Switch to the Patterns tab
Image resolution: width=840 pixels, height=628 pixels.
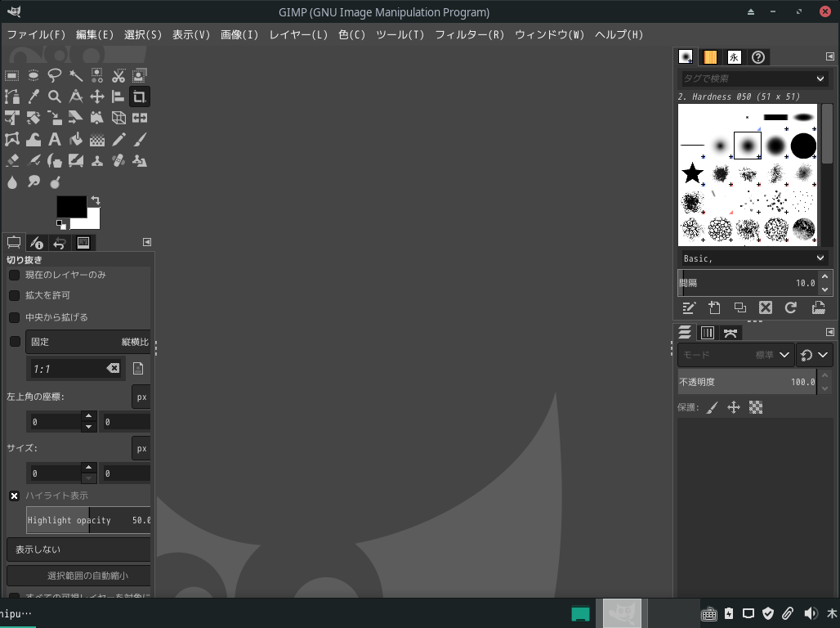(710, 57)
